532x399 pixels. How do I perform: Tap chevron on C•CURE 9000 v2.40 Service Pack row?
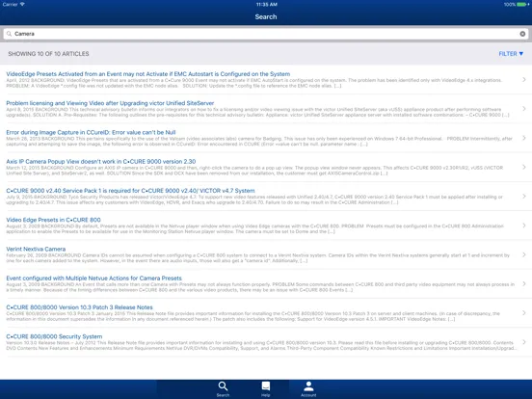click(524, 196)
